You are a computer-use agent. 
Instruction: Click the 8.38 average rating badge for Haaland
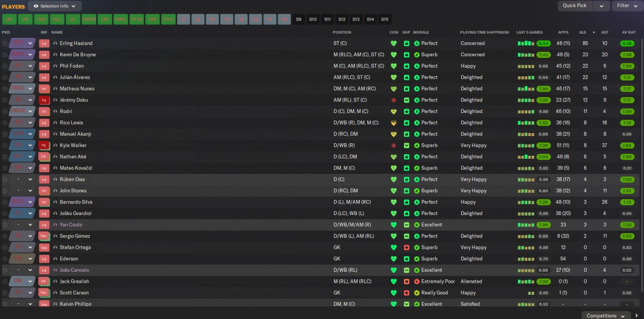point(627,43)
